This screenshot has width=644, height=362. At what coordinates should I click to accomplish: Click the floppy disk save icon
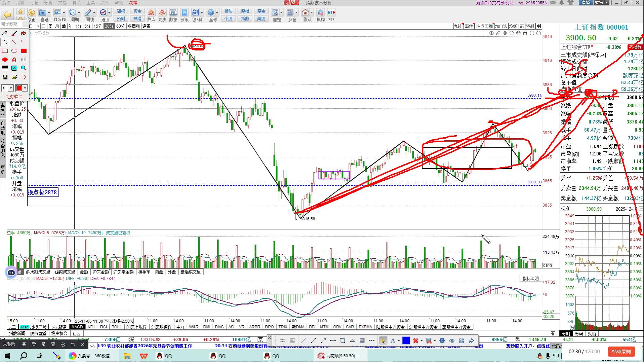coord(5,77)
